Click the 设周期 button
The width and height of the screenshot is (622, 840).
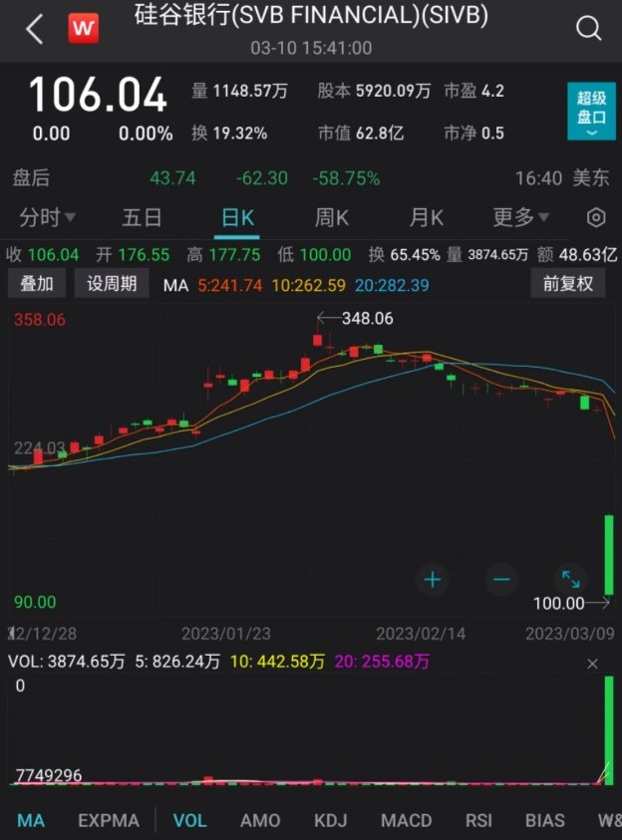[112, 283]
